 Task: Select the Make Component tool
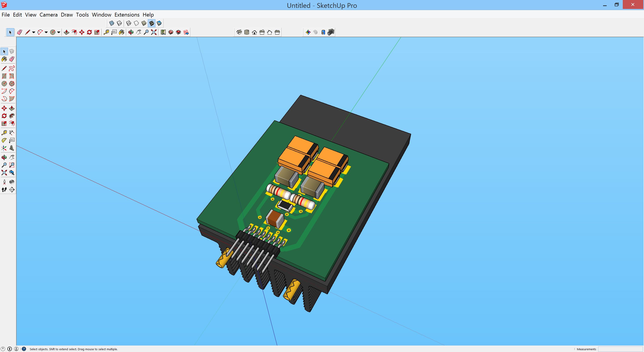coord(11,51)
